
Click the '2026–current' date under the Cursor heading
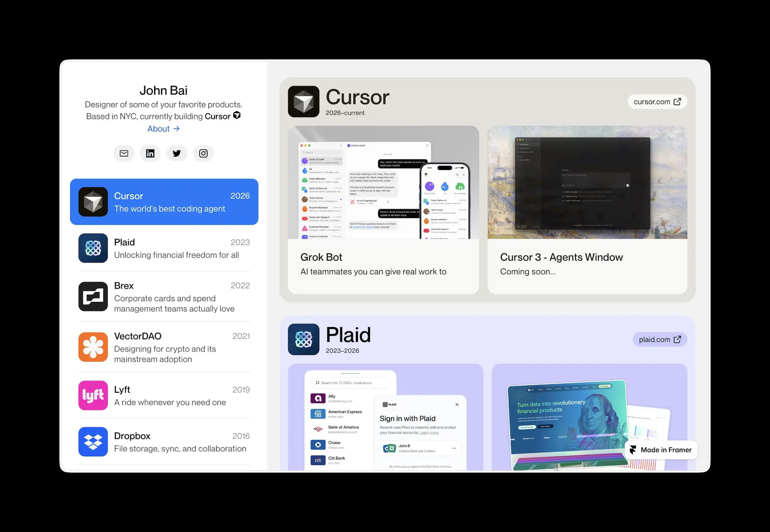345,113
